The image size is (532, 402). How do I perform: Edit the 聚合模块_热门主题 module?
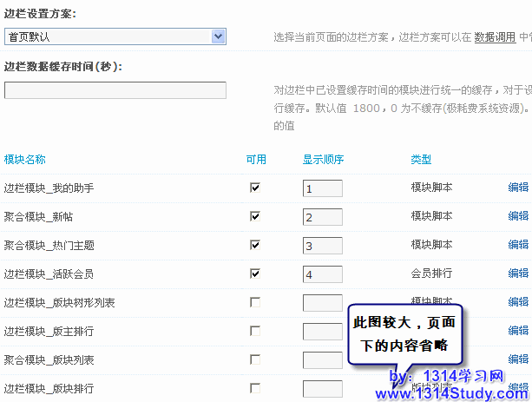click(x=518, y=245)
